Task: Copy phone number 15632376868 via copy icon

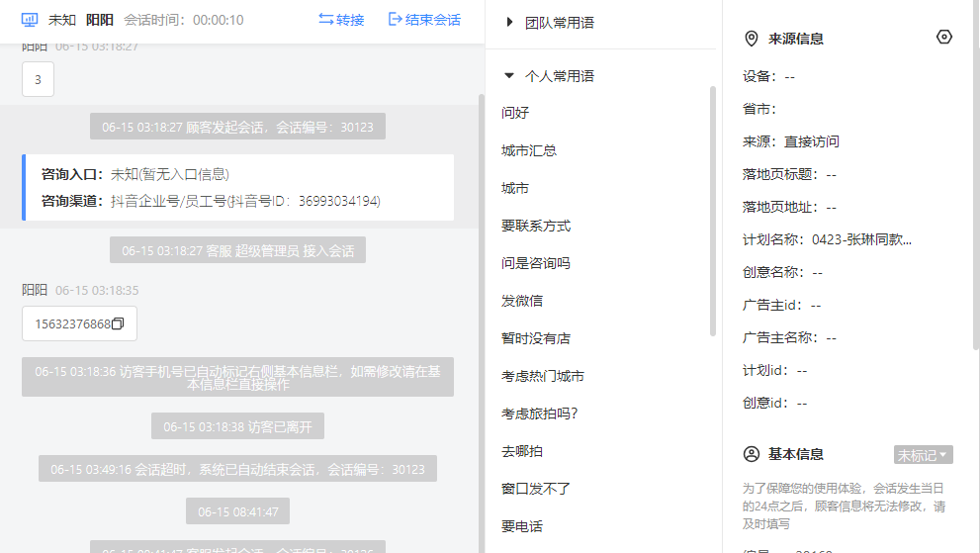Action: (118, 323)
